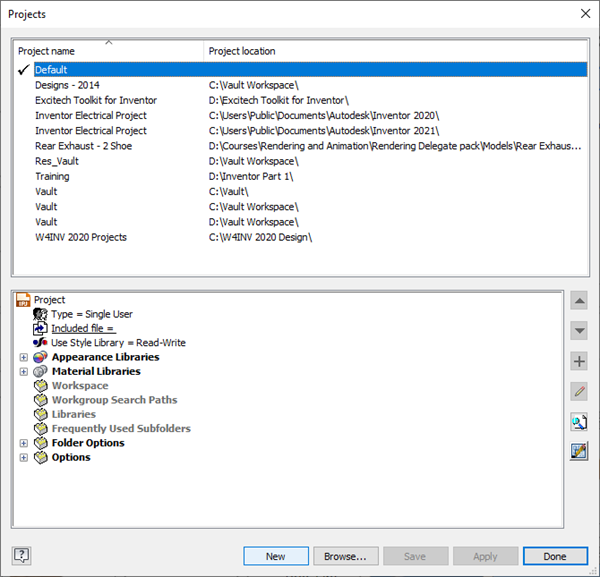
Task: Click the Folder Options folder icon
Action: pos(41,443)
